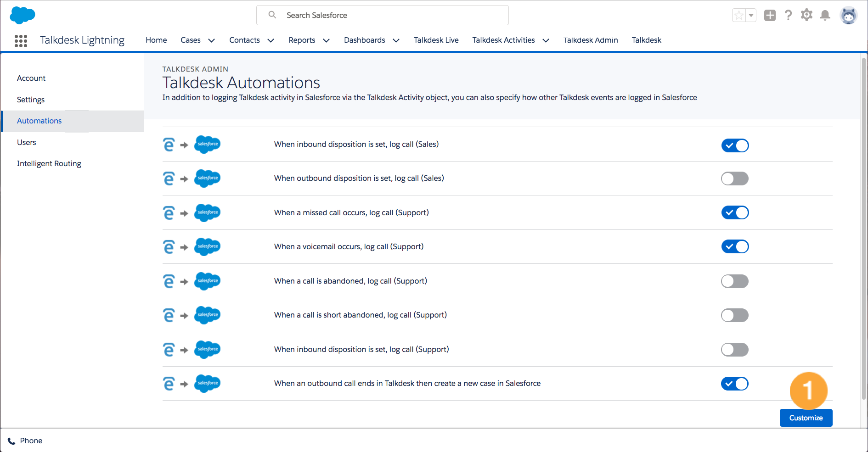Open the Talkdesk Activities tab
Viewport: 868px width, 452px height.
[x=503, y=40]
